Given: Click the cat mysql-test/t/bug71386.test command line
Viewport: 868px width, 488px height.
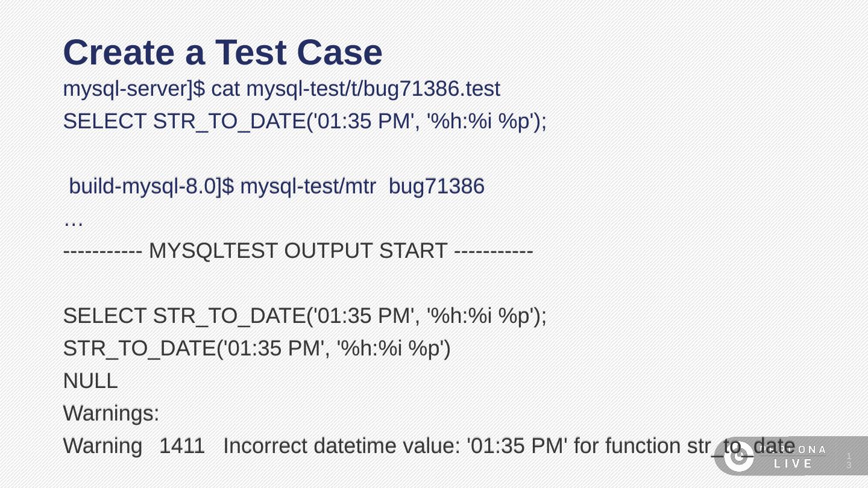Looking at the screenshot, I should pyautogui.click(x=281, y=89).
